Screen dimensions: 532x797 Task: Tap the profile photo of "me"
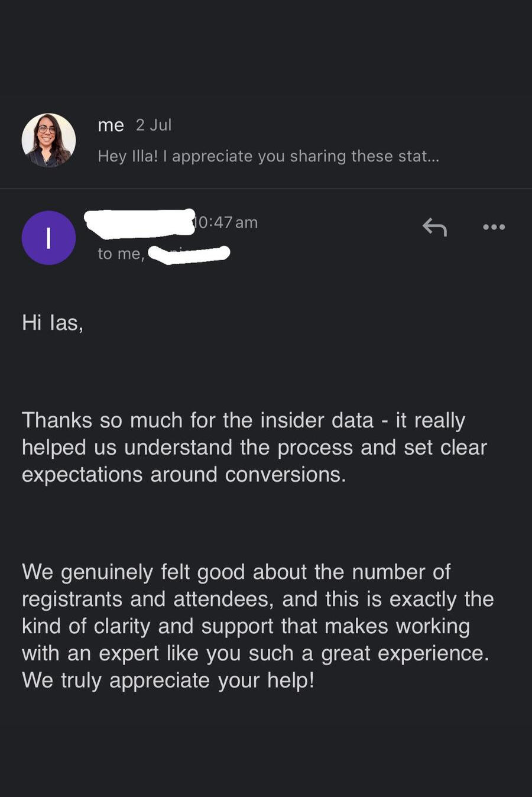(x=48, y=140)
